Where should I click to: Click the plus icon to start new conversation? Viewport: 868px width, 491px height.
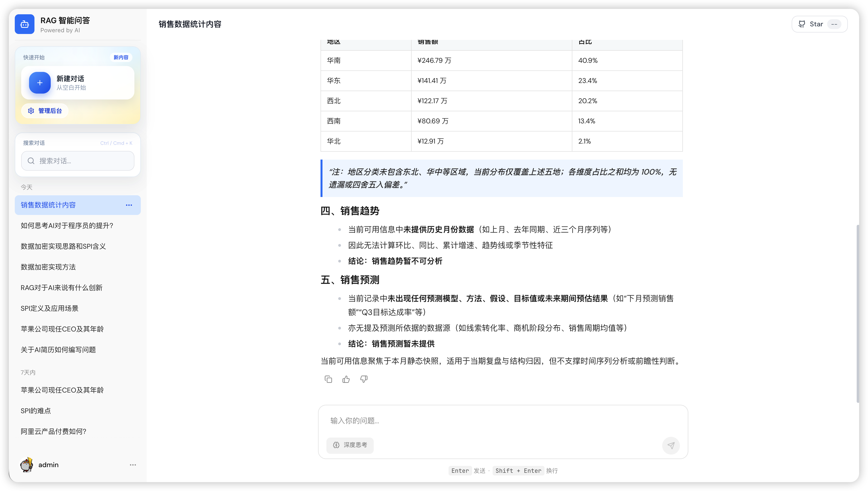(x=40, y=83)
